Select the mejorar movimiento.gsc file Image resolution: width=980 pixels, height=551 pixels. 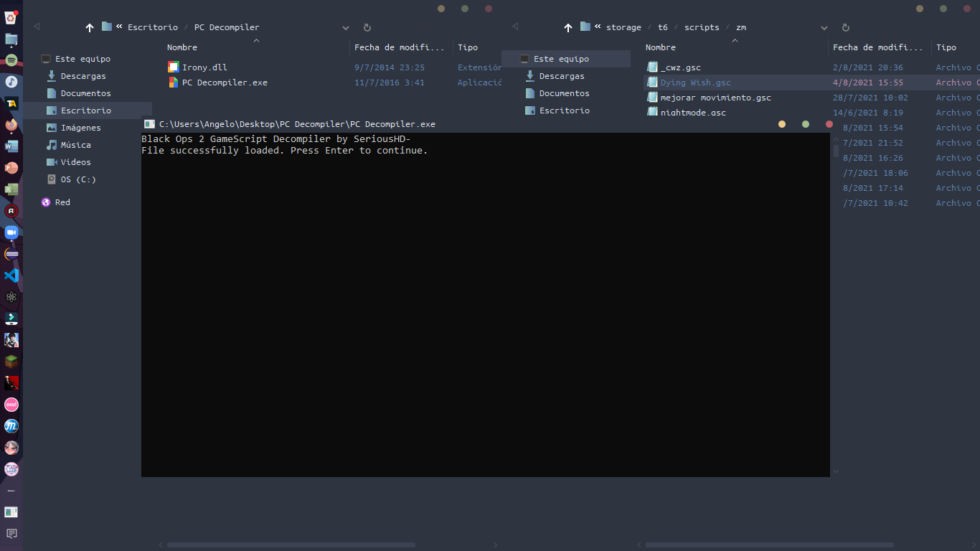coord(715,98)
